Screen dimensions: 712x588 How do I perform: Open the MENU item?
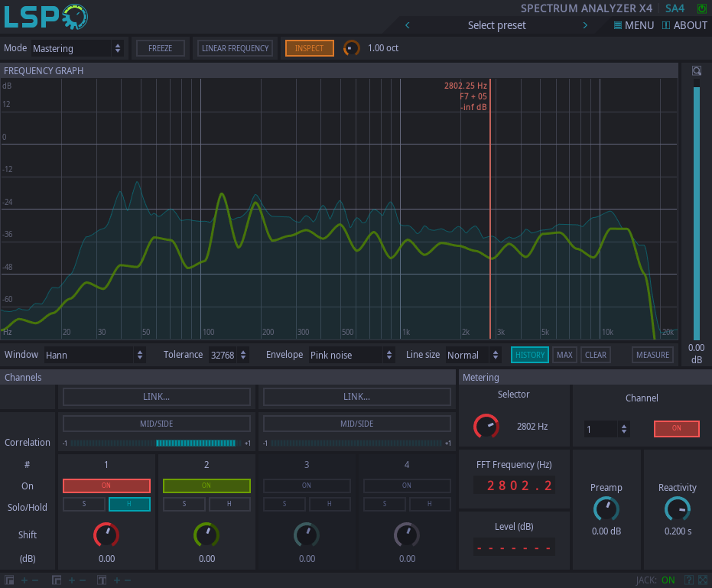click(634, 25)
